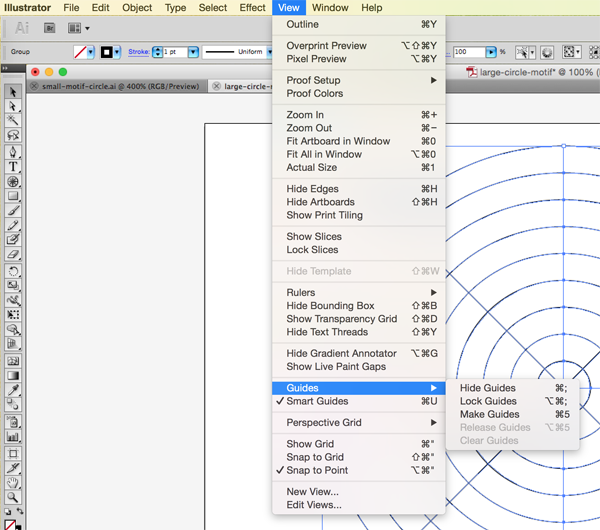Choose Actual Size
Image resolution: width=600 pixels, height=530 pixels.
(359, 167)
